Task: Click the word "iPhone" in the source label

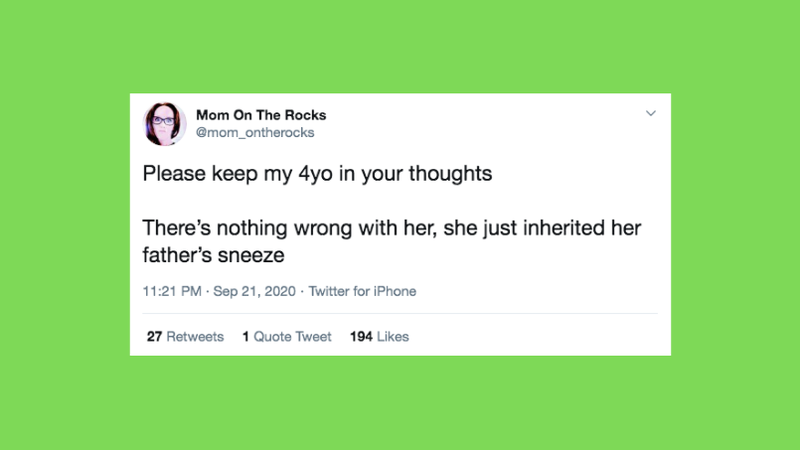Action: [x=393, y=292]
